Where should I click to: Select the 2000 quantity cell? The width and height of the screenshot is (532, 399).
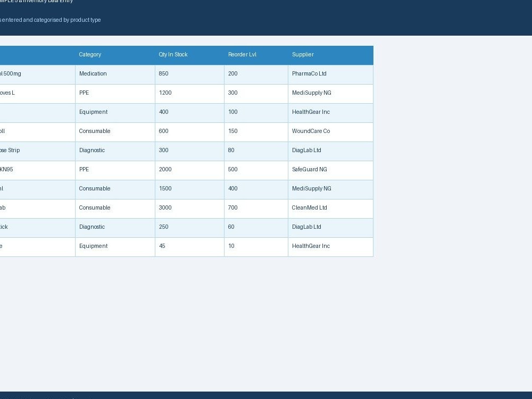(x=190, y=170)
